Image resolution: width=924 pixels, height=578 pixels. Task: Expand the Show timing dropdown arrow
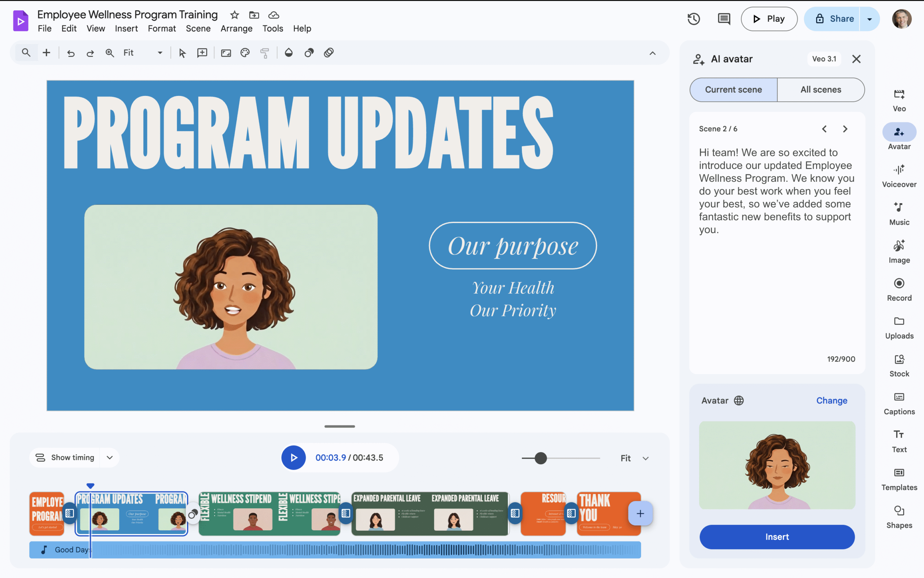point(110,457)
